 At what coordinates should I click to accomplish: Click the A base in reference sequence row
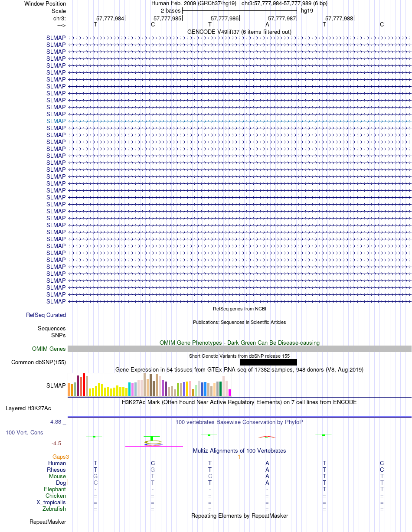coord(267,24)
